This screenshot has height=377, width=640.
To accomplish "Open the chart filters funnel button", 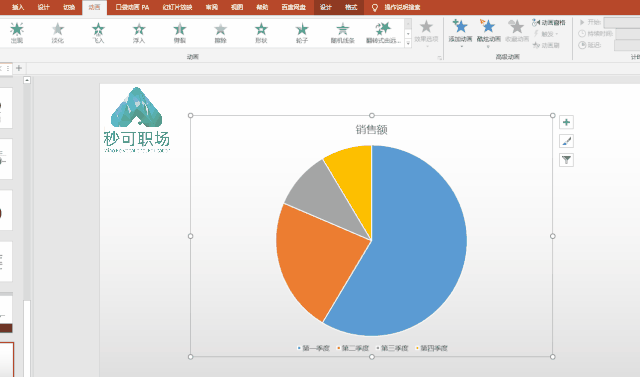I will click(x=566, y=160).
